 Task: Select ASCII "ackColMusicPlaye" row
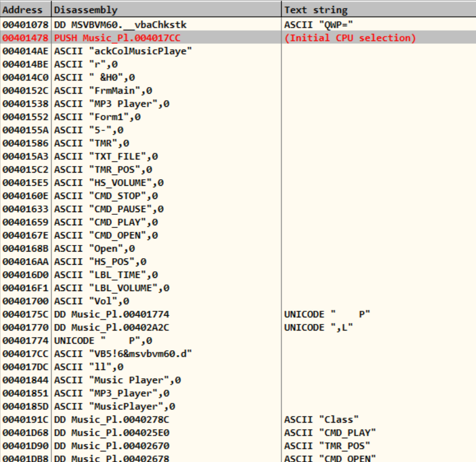[238, 51]
